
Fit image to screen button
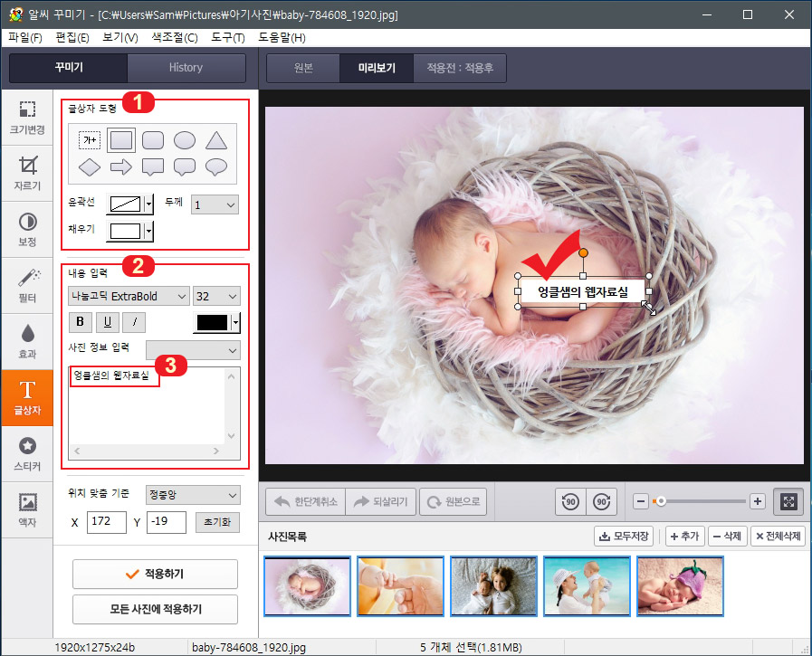[788, 501]
